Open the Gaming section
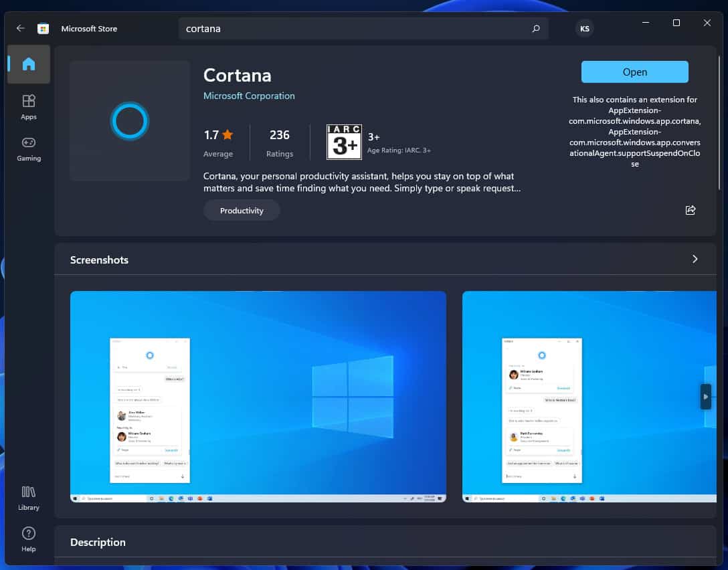The image size is (728, 570). (x=29, y=149)
